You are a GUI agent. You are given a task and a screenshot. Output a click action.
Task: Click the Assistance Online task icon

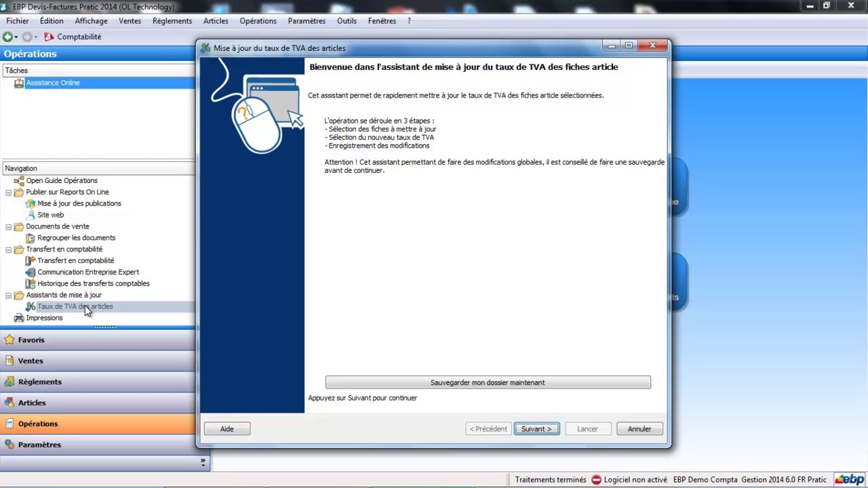click(19, 83)
